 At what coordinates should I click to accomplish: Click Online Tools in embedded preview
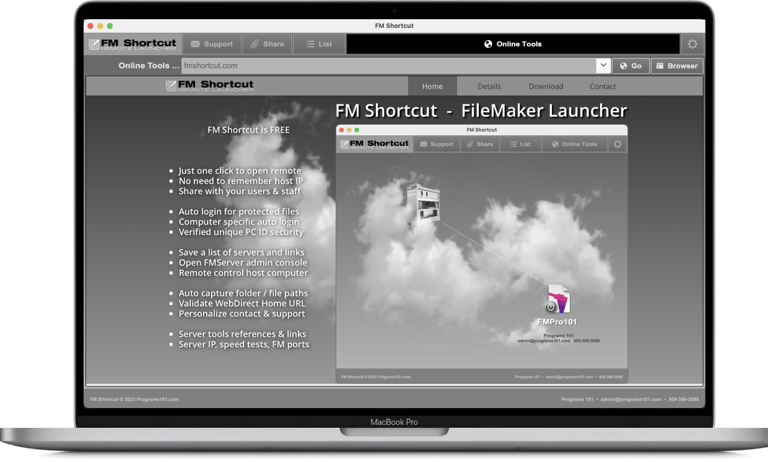575,144
